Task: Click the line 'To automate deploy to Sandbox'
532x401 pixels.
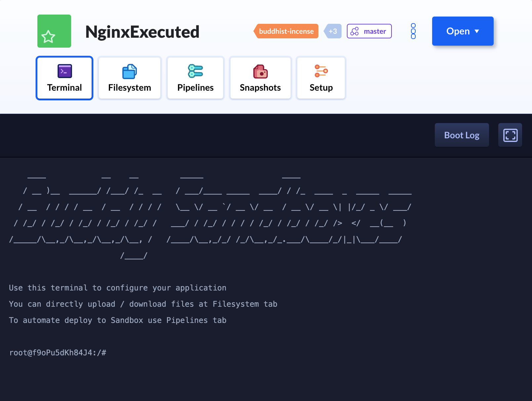Action: point(118,320)
